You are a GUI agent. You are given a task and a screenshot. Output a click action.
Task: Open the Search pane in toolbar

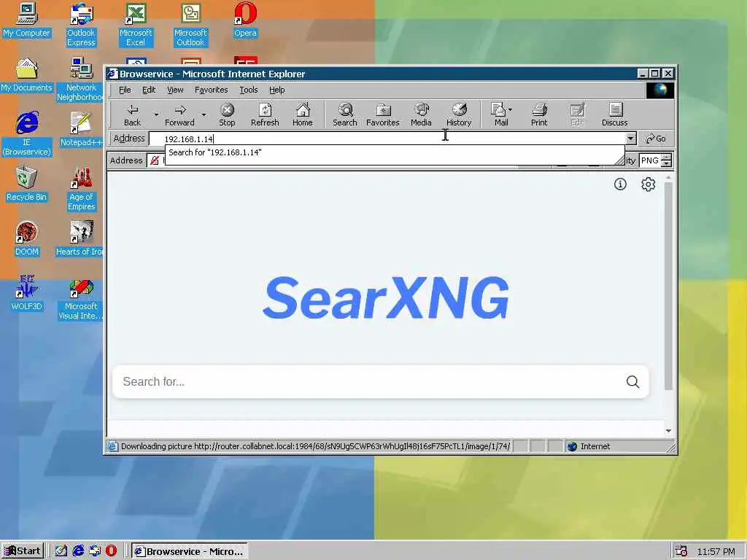(345, 114)
